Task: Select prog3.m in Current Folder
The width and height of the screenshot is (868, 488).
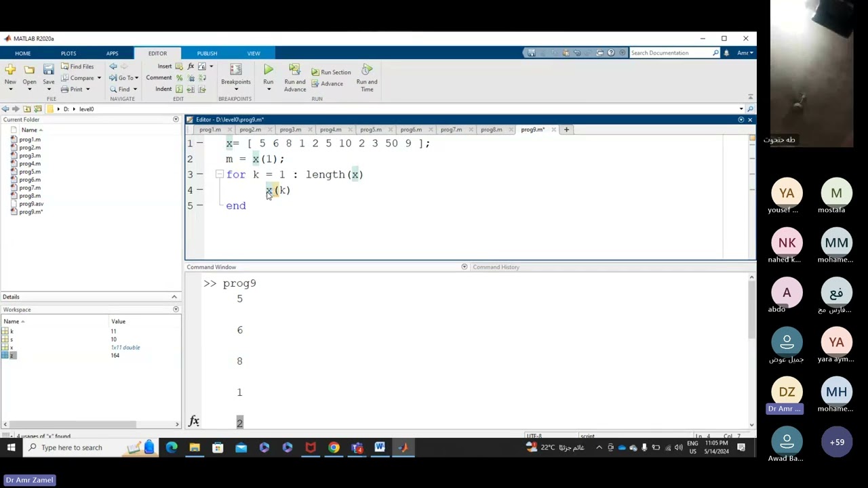Action: pyautogui.click(x=29, y=155)
